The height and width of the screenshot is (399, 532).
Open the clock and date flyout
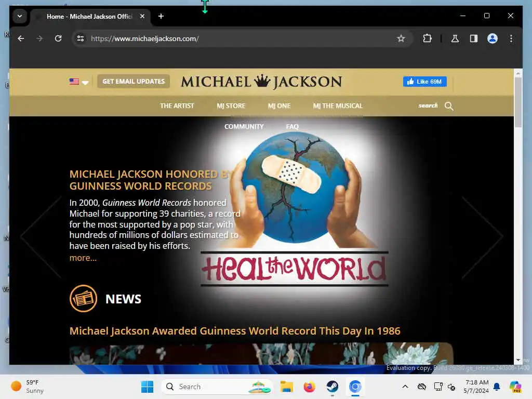click(x=476, y=387)
